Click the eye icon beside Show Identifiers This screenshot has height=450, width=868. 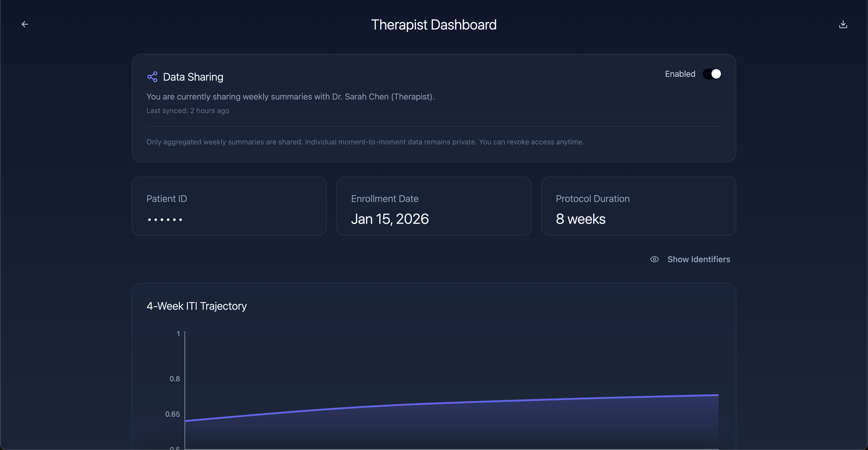(654, 259)
